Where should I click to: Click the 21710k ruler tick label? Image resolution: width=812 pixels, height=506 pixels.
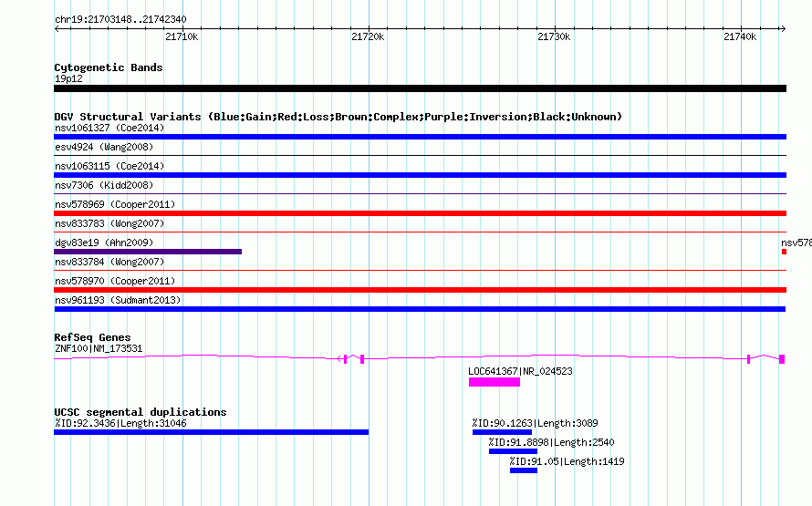pyautogui.click(x=182, y=36)
